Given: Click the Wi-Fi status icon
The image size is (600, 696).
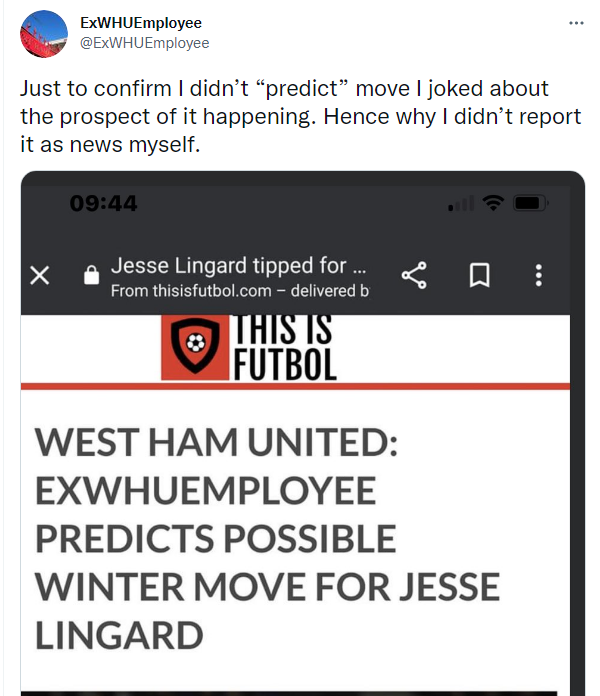Looking at the screenshot, I should point(493,203).
